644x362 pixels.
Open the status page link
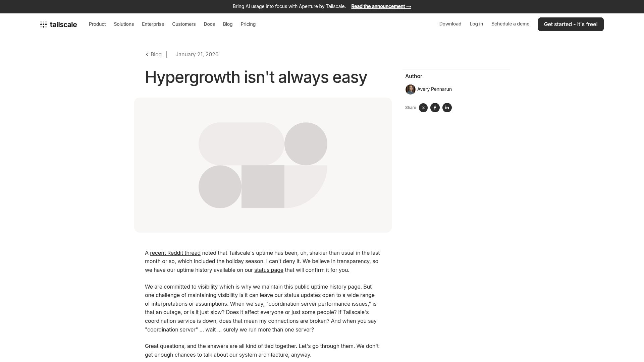coord(269,270)
